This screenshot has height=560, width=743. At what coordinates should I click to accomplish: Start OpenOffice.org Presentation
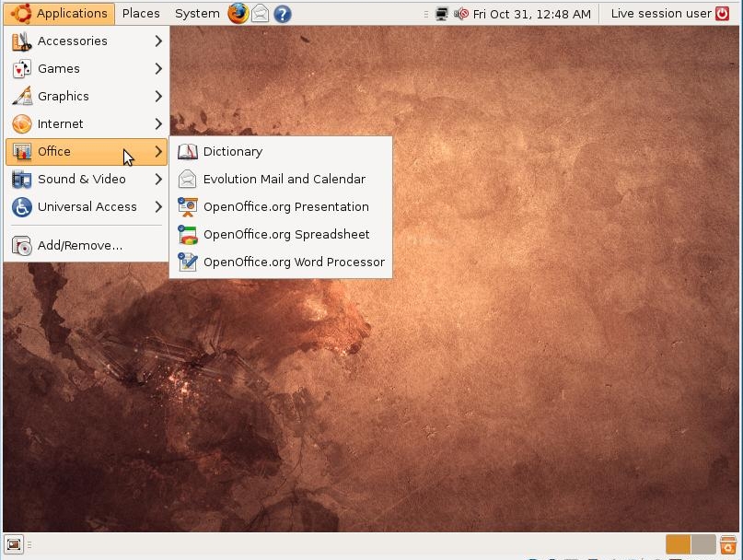[281, 207]
